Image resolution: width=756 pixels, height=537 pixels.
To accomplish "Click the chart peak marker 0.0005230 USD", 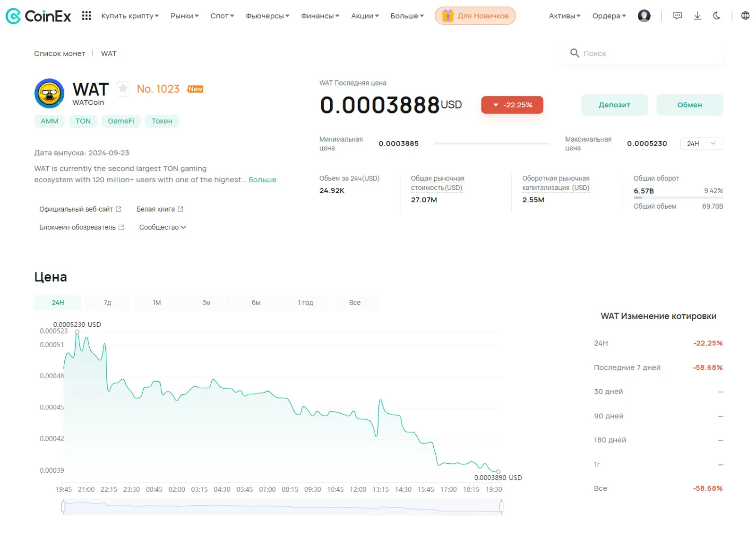I will coord(77,332).
